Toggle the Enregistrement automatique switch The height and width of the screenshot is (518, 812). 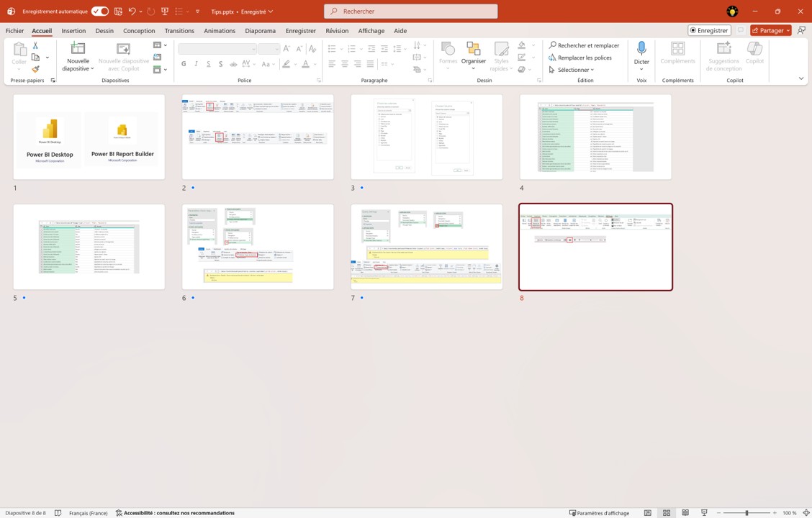click(x=99, y=12)
